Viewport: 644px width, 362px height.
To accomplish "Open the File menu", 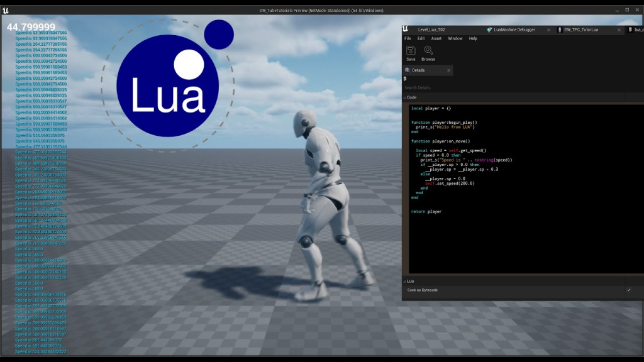I will (408, 38).
